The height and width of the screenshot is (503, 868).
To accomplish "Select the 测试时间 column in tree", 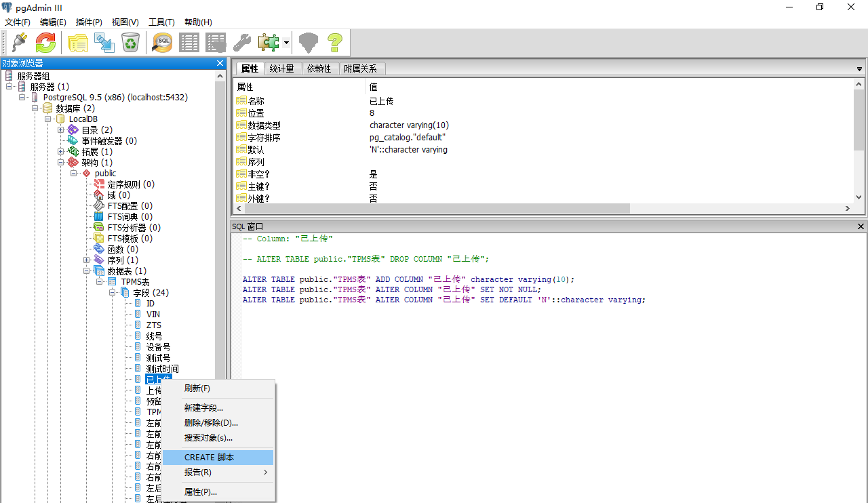I will click(x=163, y=369).
